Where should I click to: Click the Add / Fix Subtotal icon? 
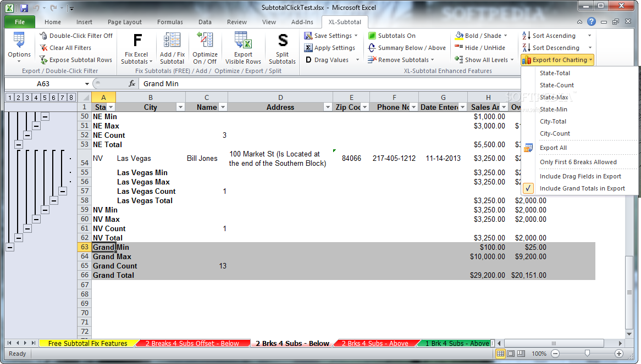(172, 41)
